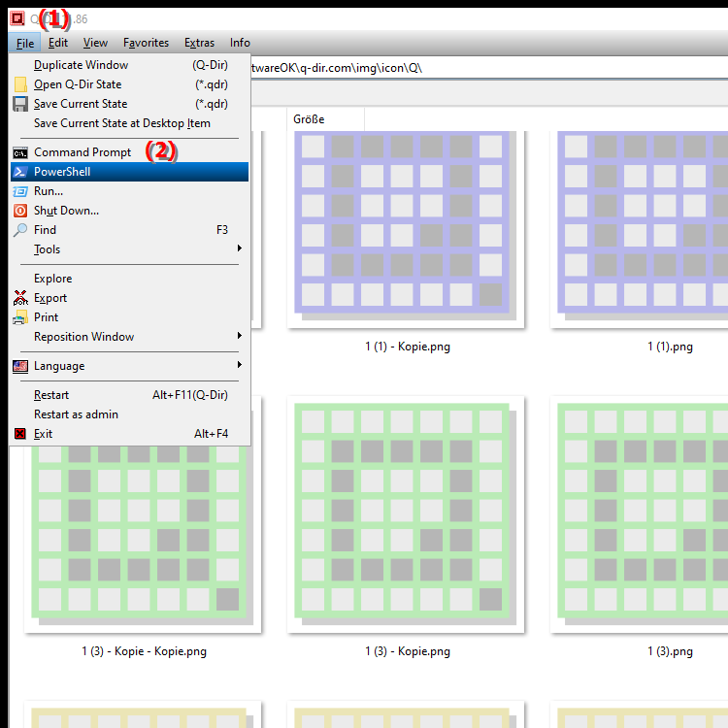Choose Duplicate Window from File menu

pyautogui.click(x=129, y=65)
